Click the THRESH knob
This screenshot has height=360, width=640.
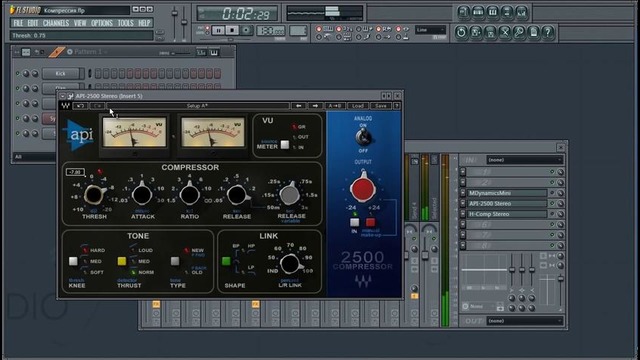93,195
